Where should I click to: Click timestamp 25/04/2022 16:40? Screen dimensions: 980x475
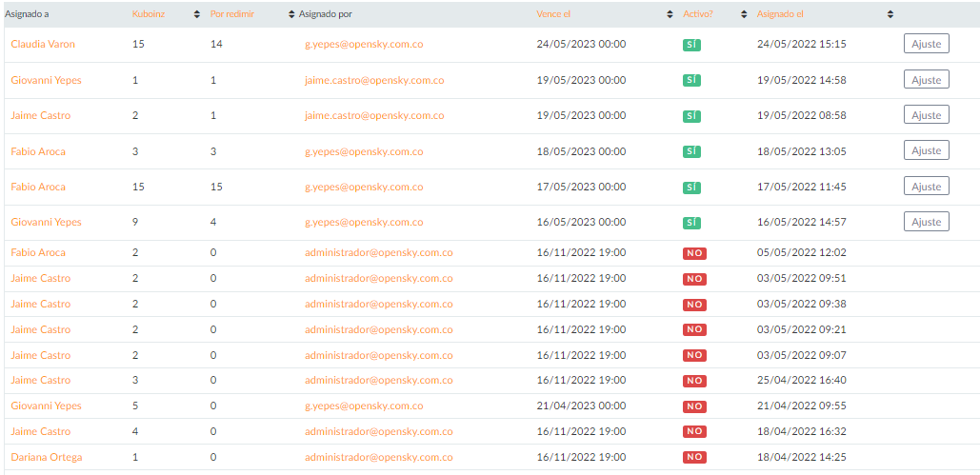(802, 380)
